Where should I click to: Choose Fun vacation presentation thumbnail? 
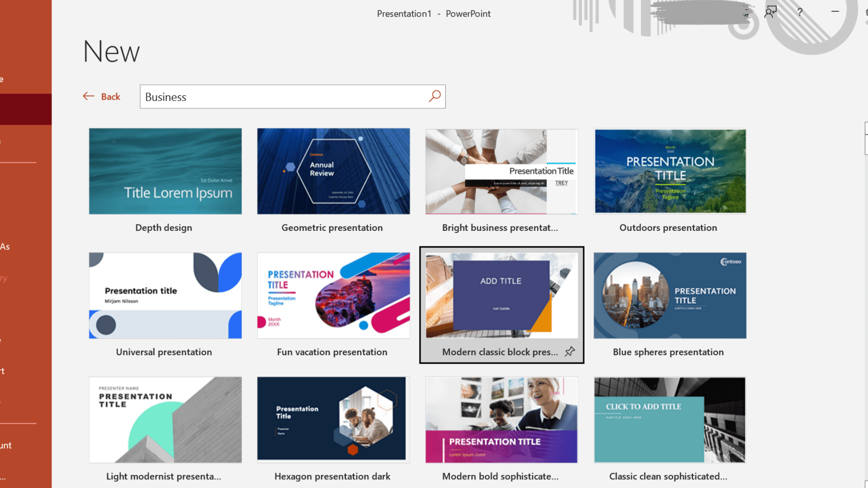334,296
